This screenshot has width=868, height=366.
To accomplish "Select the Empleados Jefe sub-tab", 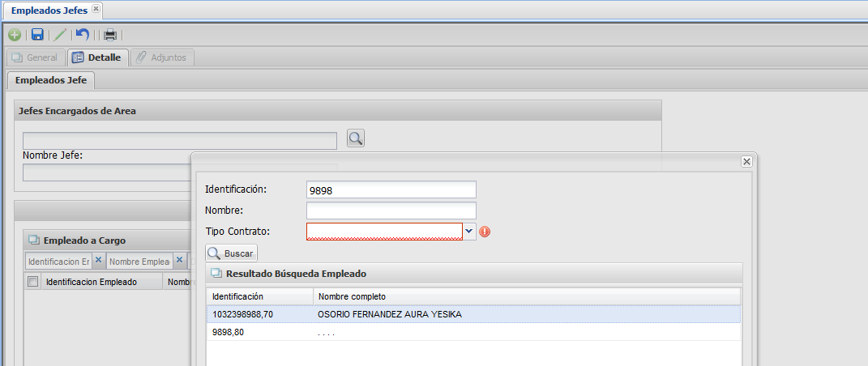I will click(51, 80).
